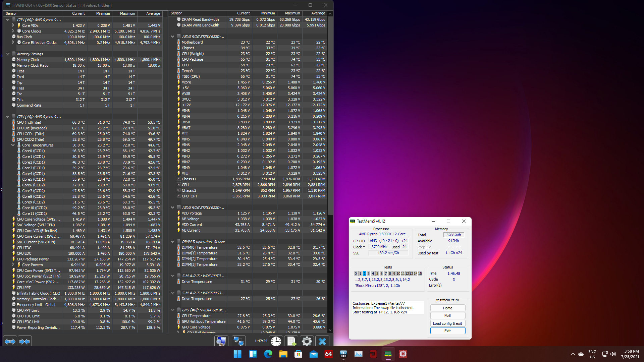Image resolution: width=644 pixels, height=362 pixels.
Task: Click the TestMem5 taskbar icon
Action: (388, 354)
